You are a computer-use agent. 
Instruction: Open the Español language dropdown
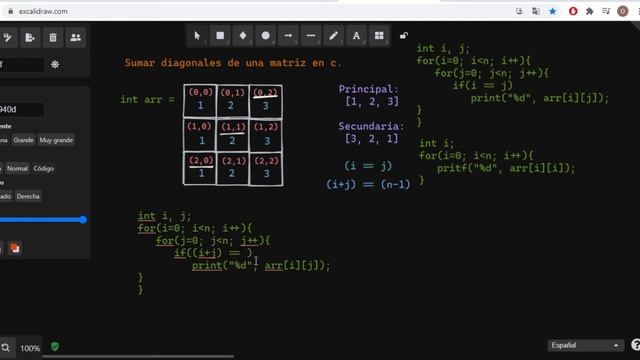(x=585, y=345)
